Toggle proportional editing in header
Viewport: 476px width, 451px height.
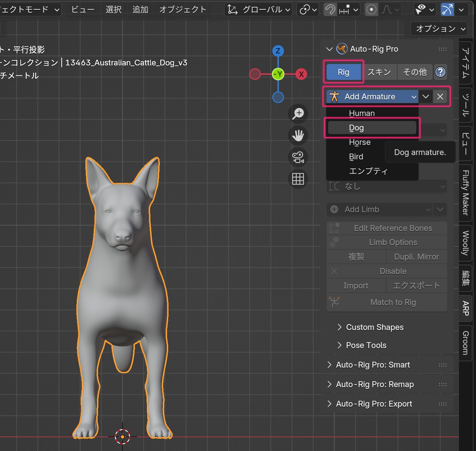coord(371,10)
